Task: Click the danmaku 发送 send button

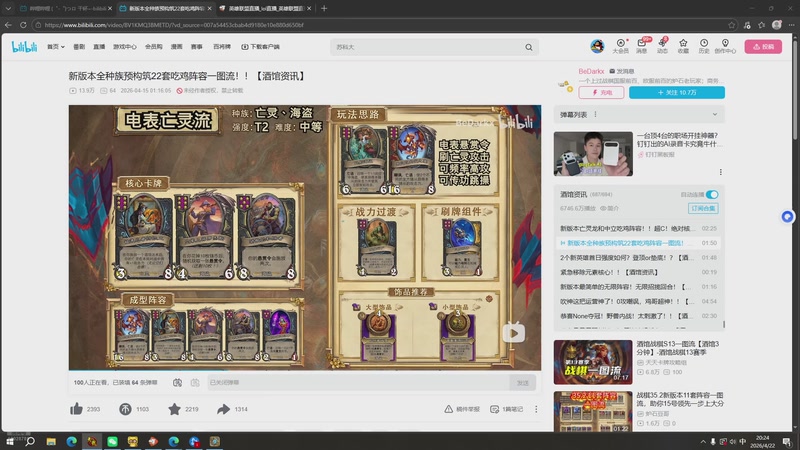Action: 522,383
